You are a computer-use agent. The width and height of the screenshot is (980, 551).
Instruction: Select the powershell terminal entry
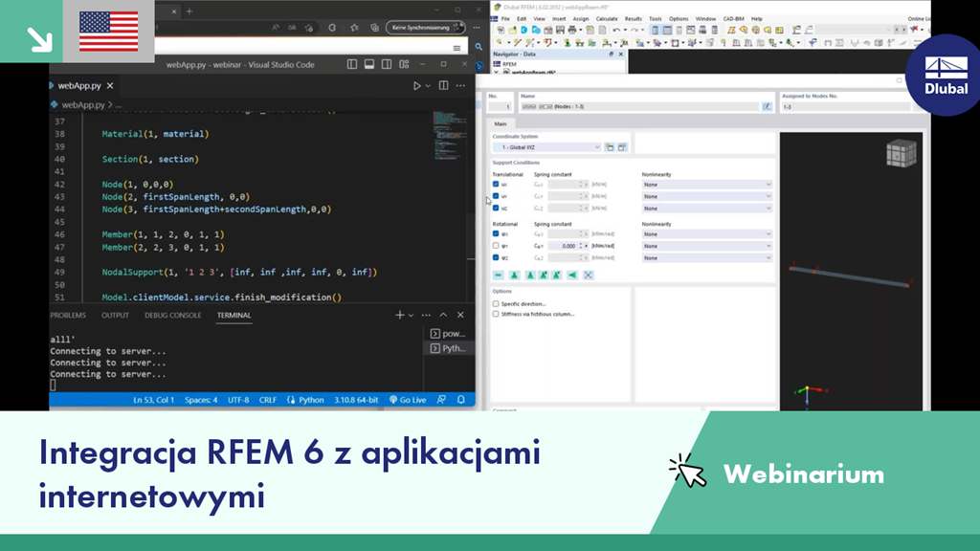click(448, 334)
